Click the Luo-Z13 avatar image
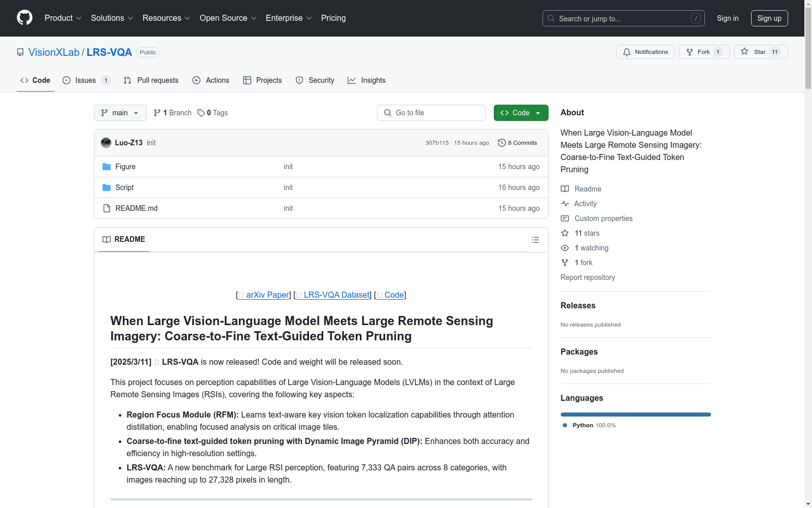The image size is (812, 508). coord(106,143)
